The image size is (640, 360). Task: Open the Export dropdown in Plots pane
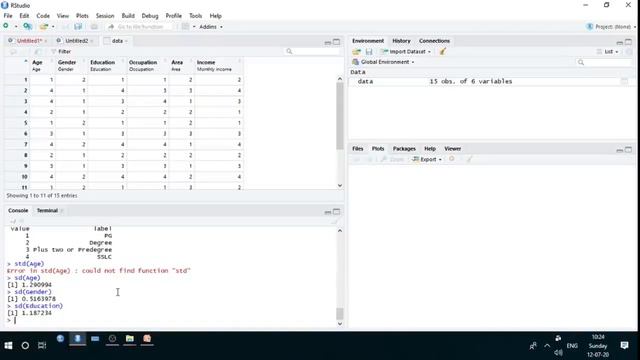[427, 159]
